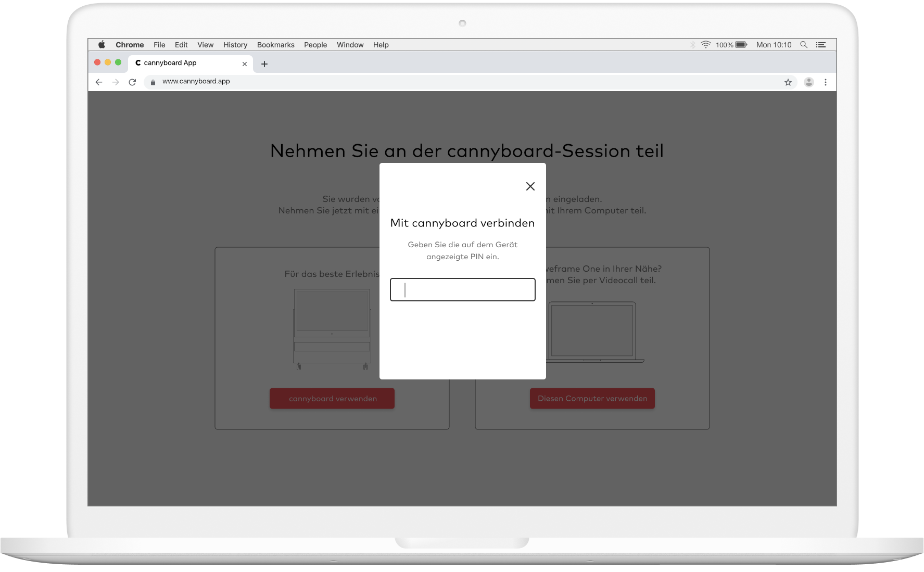Open the Help menu
This screenshot has height=572, width=924.
tap(381, 45)
